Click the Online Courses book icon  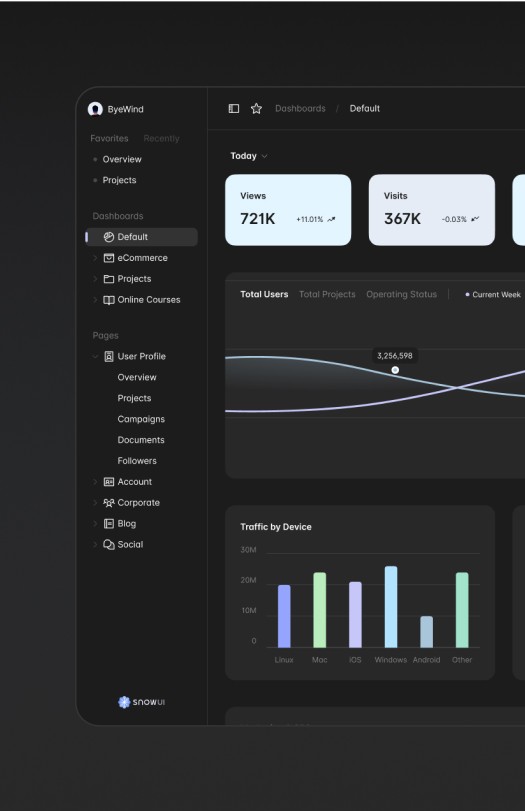(109, 300)
